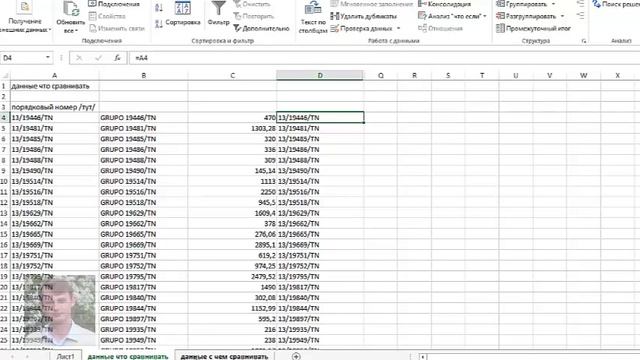Click cell порядковый номер /тут/

(54, 107)
